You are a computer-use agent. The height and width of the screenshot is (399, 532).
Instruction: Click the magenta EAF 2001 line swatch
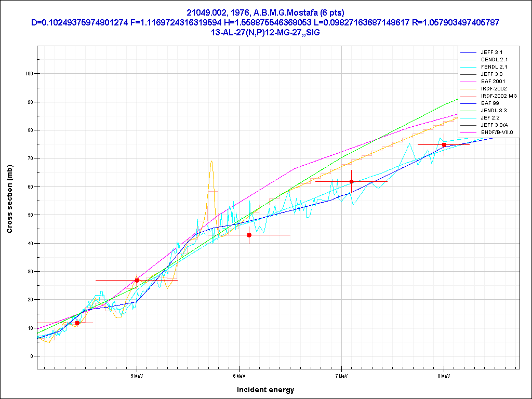coord(469,82)
